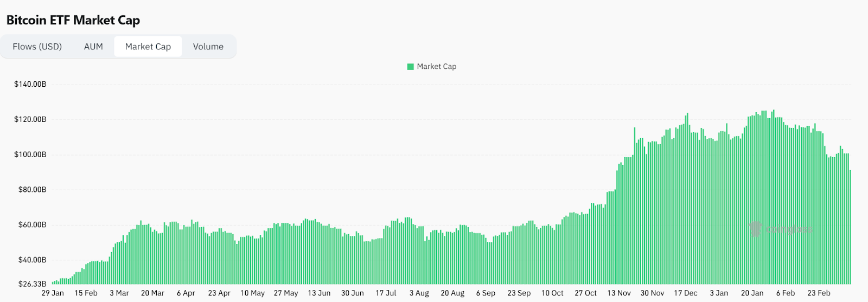Image resolution: width=868 pixels, height=302 pixels.
Task: Toggle the Market Cap legend label
Action: tap(437, 67)
